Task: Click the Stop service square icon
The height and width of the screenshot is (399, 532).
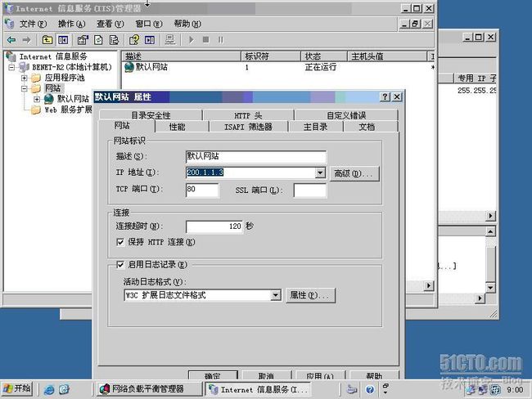Action: coord(205,40)
